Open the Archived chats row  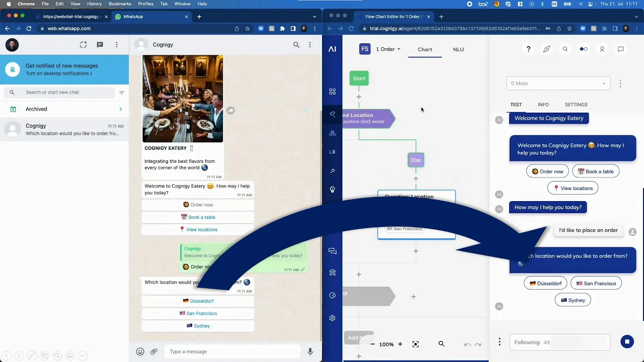pos(64,109)
